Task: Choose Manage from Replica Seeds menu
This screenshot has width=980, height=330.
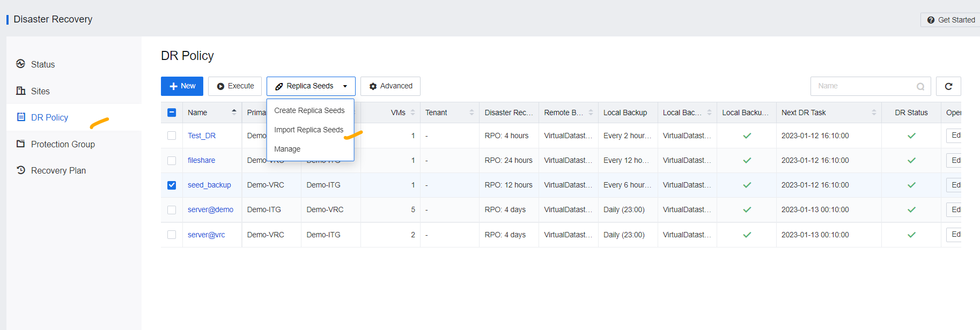Action: [310, 149]
